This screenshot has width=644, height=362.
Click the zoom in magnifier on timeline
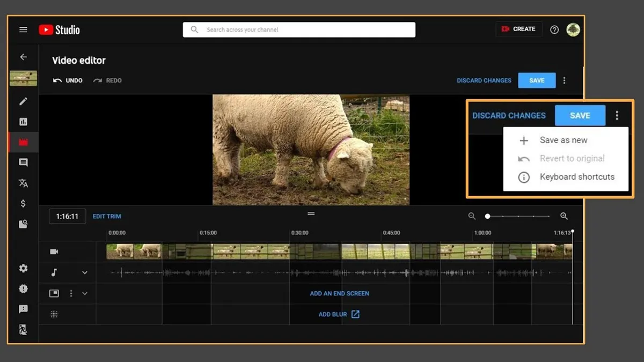(x=564, y=216)
